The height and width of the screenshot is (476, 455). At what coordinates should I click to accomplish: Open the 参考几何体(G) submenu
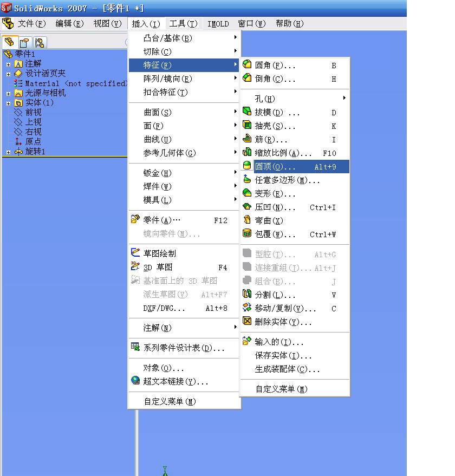click(184, 153)
